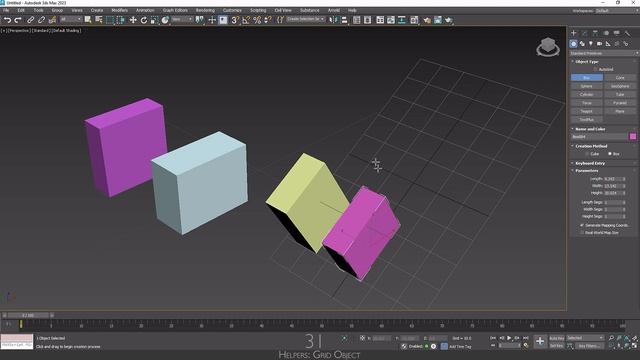Toggle the Window/Crossing selection icon
The image size is (640, 360).
tap(121, 20)
